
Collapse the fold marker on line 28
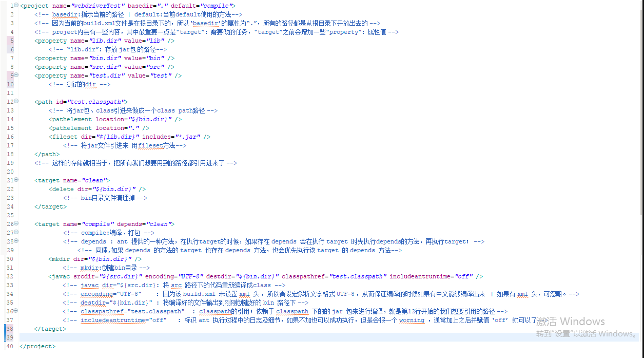16,240
